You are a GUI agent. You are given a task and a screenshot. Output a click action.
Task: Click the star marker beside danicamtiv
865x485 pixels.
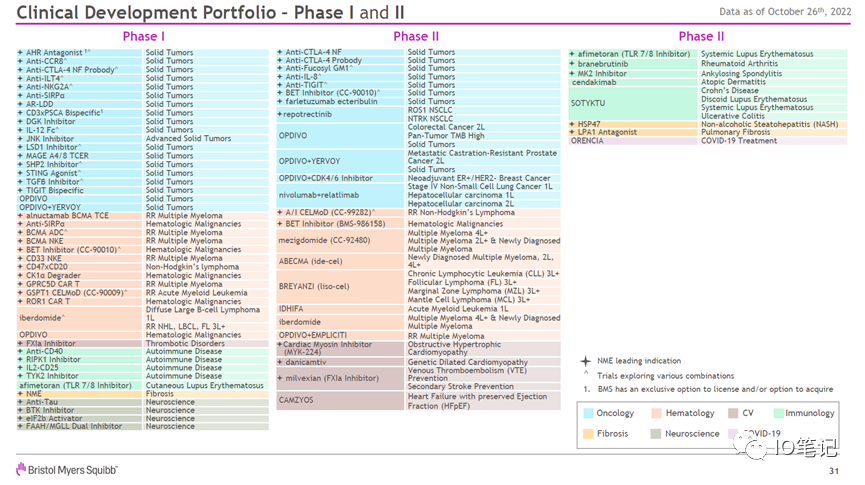[x=280, y=363]
